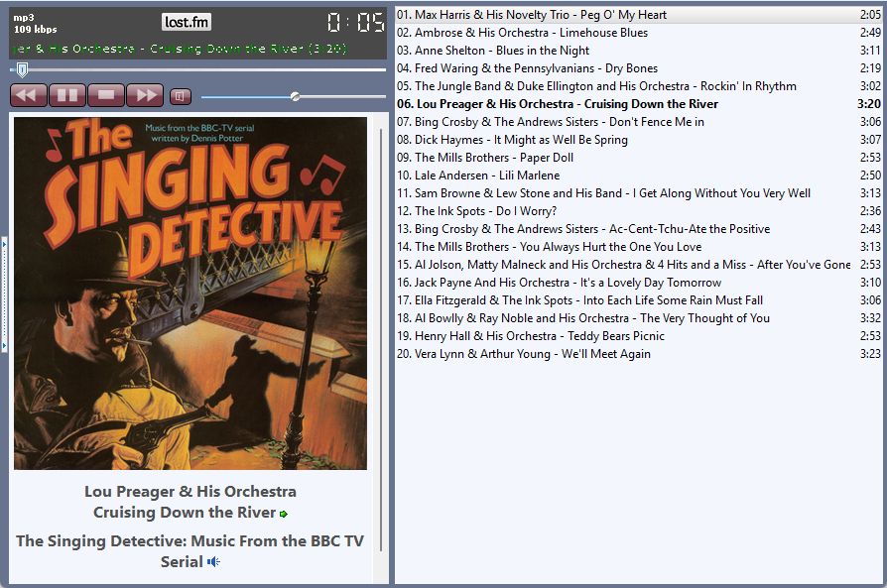Select track 11 I Get Along Without You Very Well
The image size is (887, 588).
pyautogui.click(x=639, y=193)
